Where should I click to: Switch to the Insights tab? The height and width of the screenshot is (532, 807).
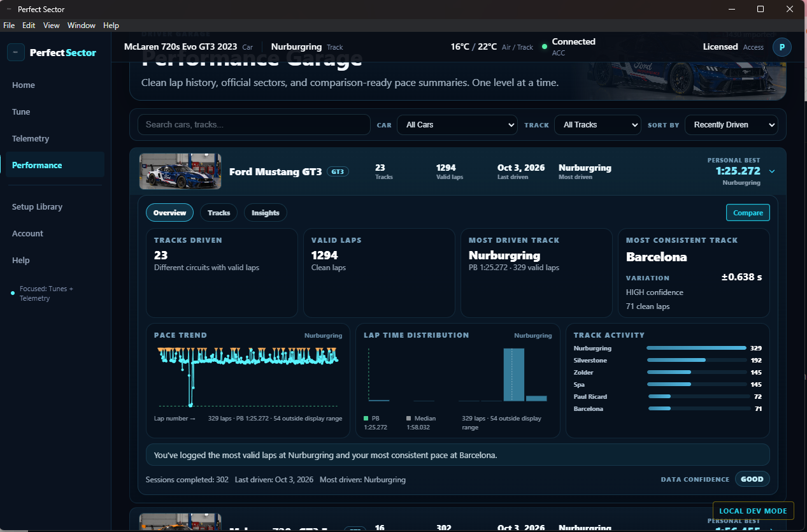[x=266, y=213]
